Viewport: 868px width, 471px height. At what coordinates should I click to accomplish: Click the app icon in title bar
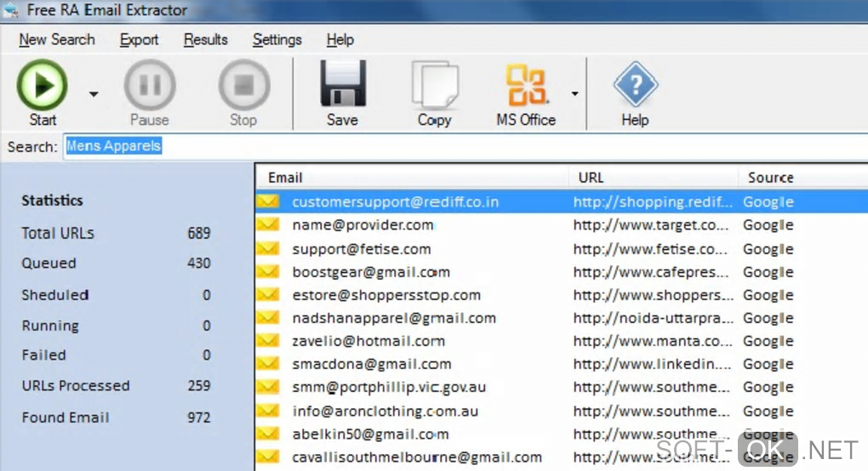pos(11,9)
